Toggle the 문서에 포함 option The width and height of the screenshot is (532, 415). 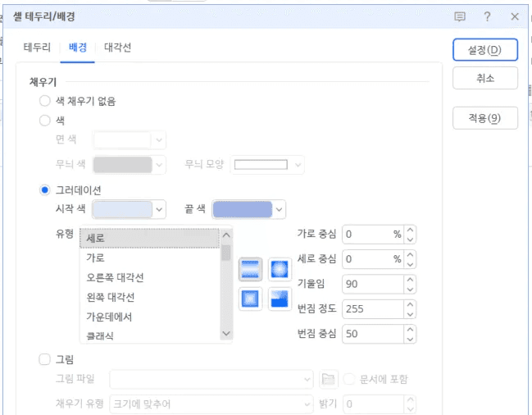pyautogui.click(x=349, y=379)
